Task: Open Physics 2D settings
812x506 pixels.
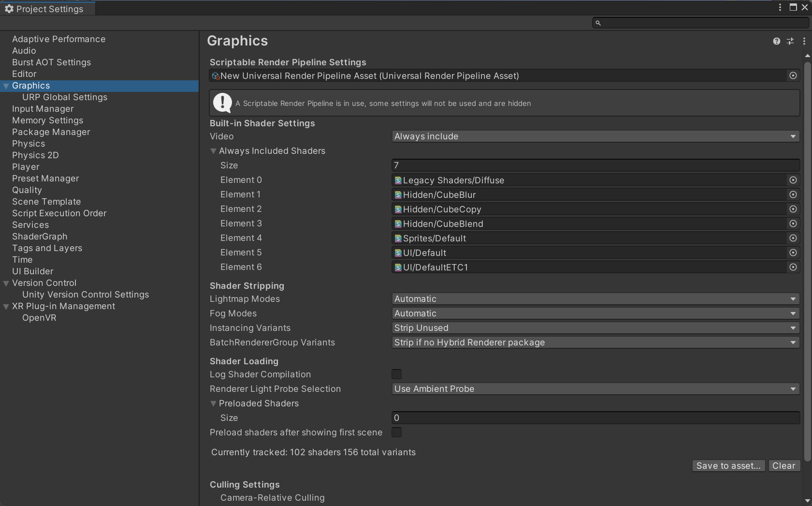Action: pos(35,155)
